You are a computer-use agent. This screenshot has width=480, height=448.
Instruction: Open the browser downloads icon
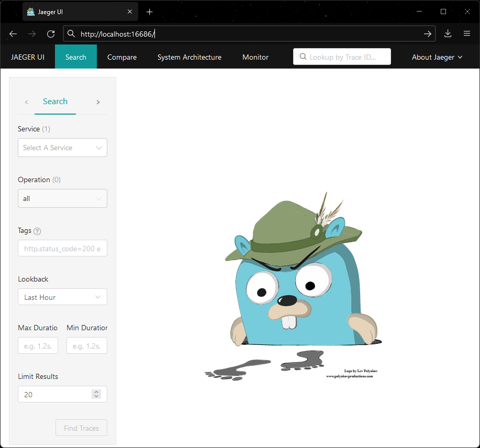pyautogui.click(x=448, y=33)
